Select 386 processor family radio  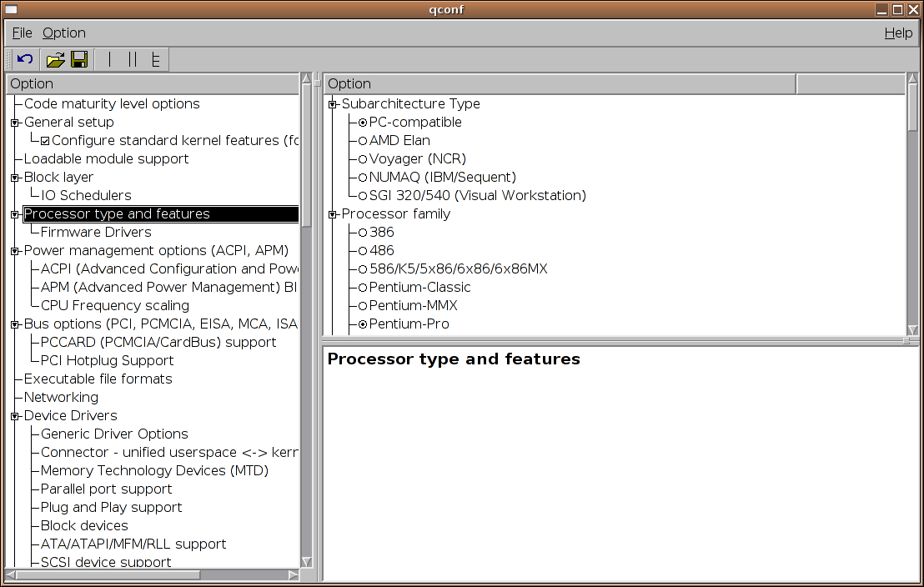click(x=363, y=233)
